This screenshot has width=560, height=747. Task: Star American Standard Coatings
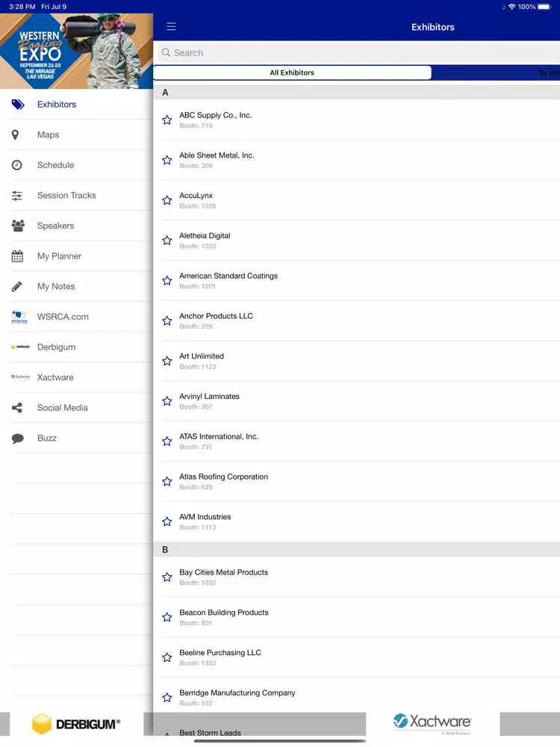point(167,281)
